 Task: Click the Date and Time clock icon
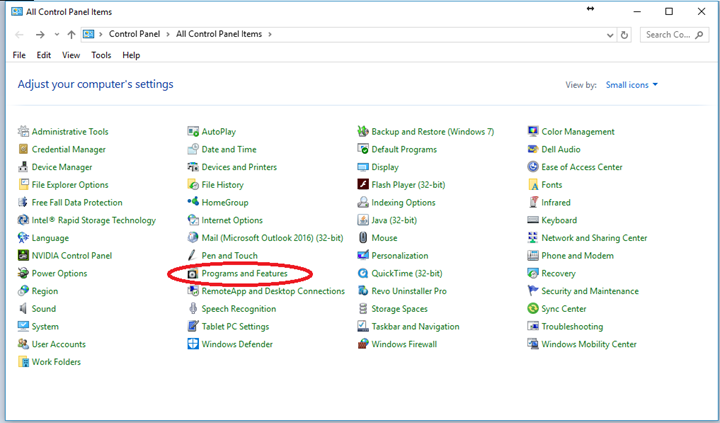point(193,149)
